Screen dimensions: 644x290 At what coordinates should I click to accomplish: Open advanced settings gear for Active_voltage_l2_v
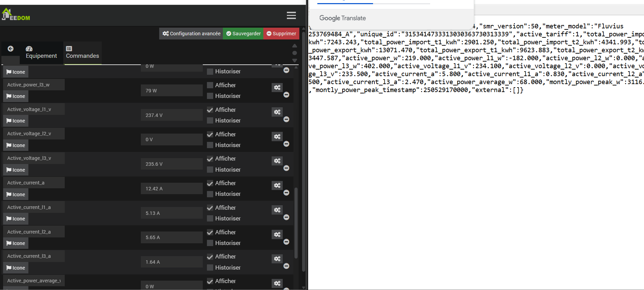tap(277, 137)
